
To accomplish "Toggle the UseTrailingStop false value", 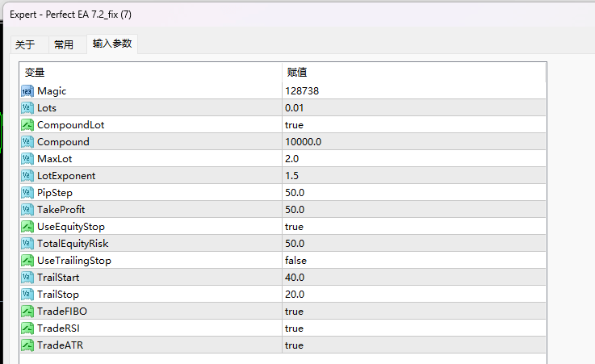I will (295, 261).
